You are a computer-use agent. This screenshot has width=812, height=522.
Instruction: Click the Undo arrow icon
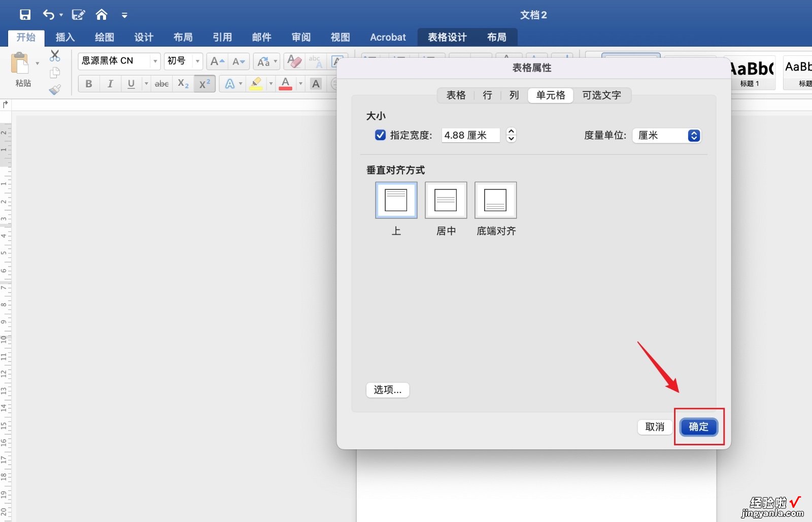(x=48, y=15)
